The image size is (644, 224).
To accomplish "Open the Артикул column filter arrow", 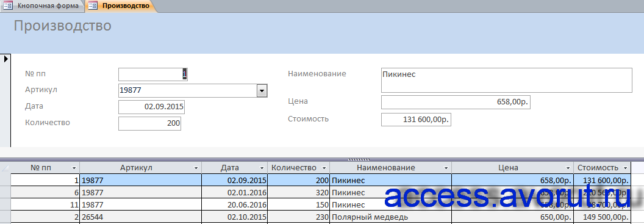I will pyautogui.click(x=196, y=168).
